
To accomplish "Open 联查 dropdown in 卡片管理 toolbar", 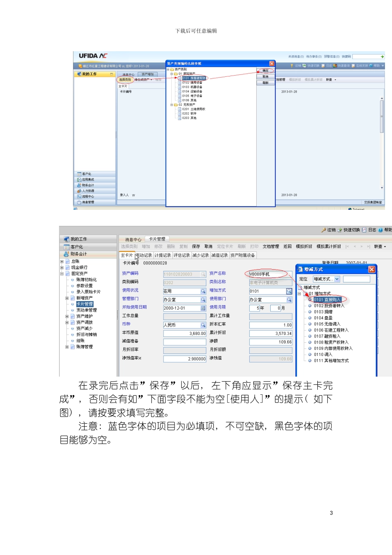I will click(380, 247).
